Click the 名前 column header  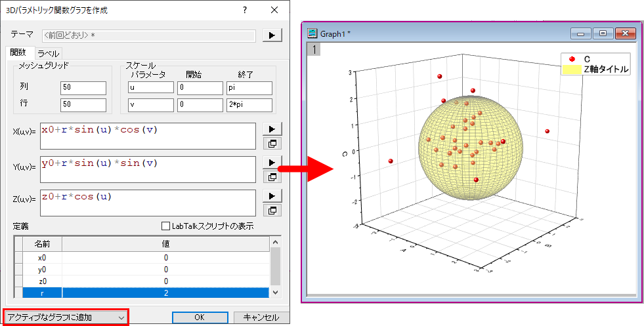click(x=42, y=244)
